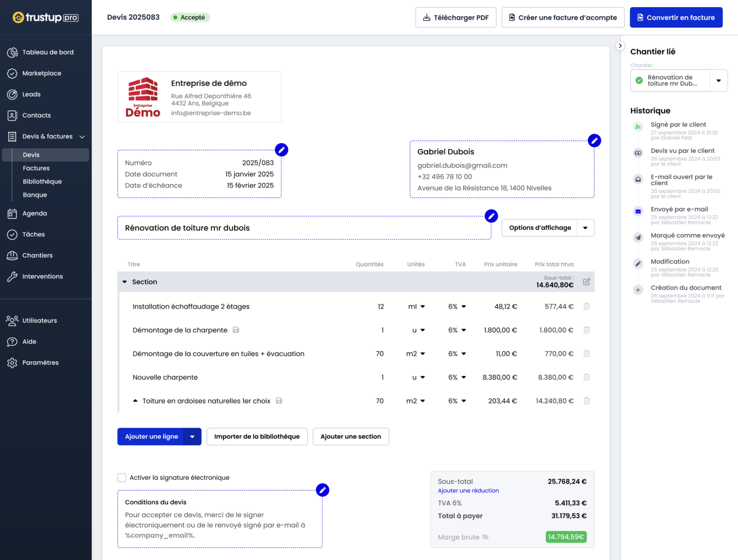
Task: Click the edit icon on the Section row
Action: [x=587, y=282]
